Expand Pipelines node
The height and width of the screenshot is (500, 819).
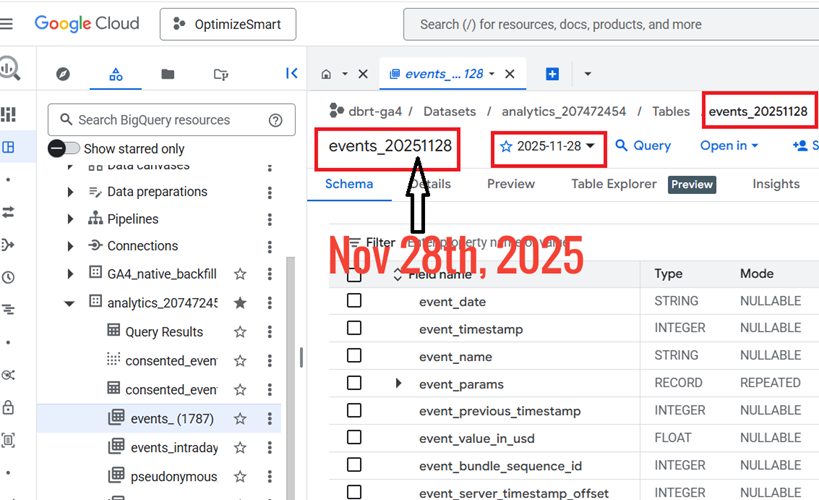pos(71,219)
